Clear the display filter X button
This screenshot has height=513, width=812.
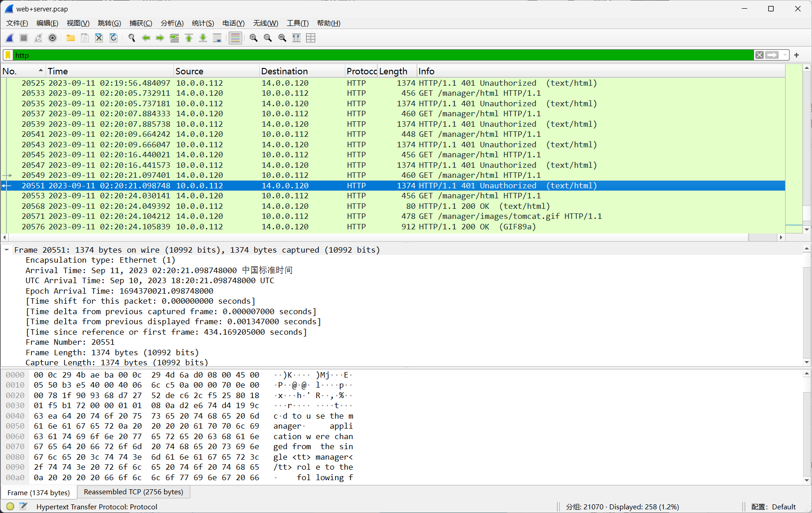[x=760, y=55]
